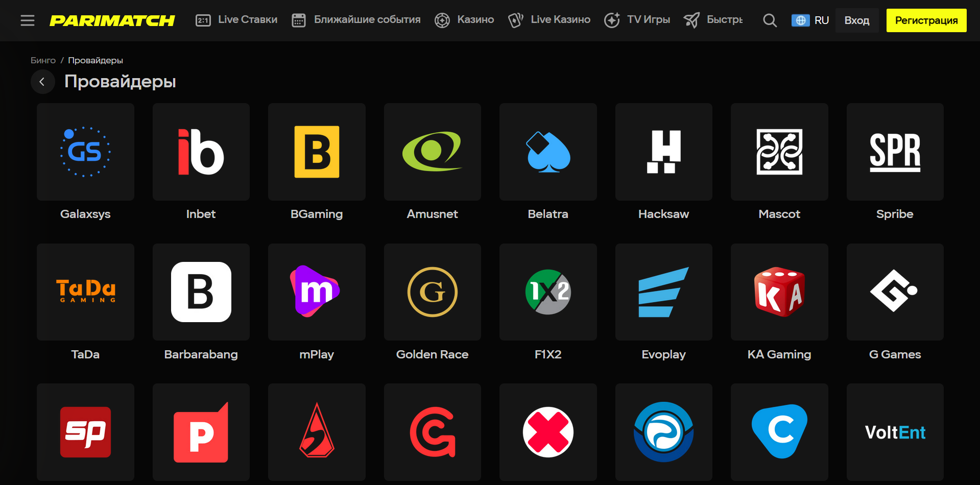Screen dimensions: 980x485
Task: Open the language selector RU
Action: (810, 20)
